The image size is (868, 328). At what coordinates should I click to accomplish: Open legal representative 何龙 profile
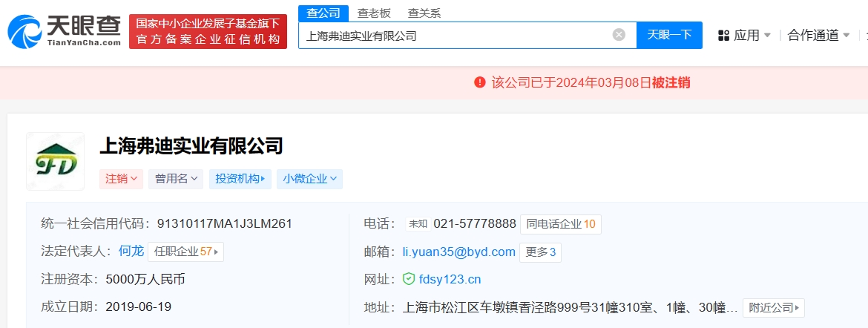point(131,252)
